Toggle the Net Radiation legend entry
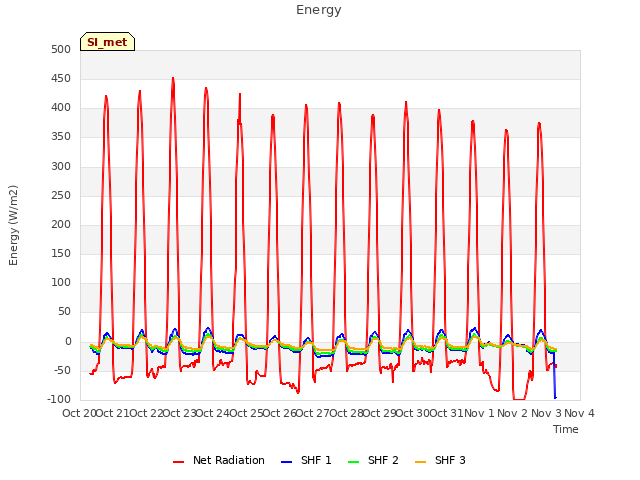640x480 pixels. [219, 460]
